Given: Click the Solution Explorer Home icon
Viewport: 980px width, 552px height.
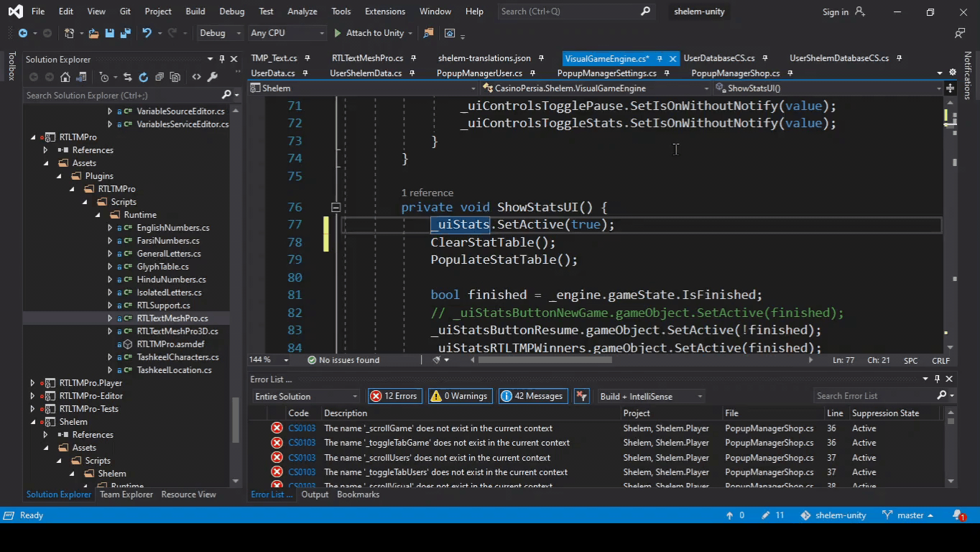Looking at the screenshot, I should pyautogui.click(x=65, y=77).
